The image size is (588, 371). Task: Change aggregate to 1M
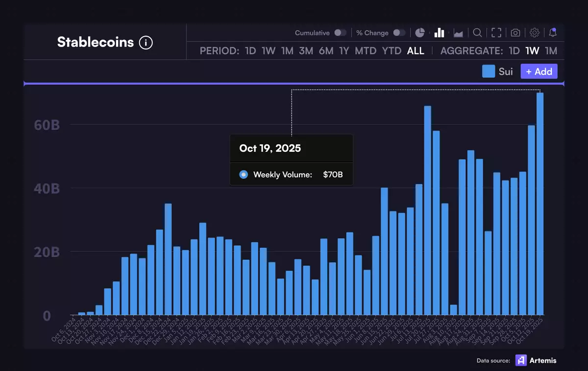[x=551, y=51]
